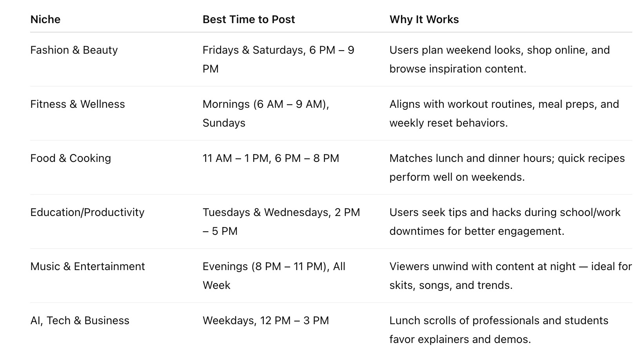644x363 pixels.
Task: Click Mornings (6 AM – 9 AM) time
Action: [x=266, y=113]
